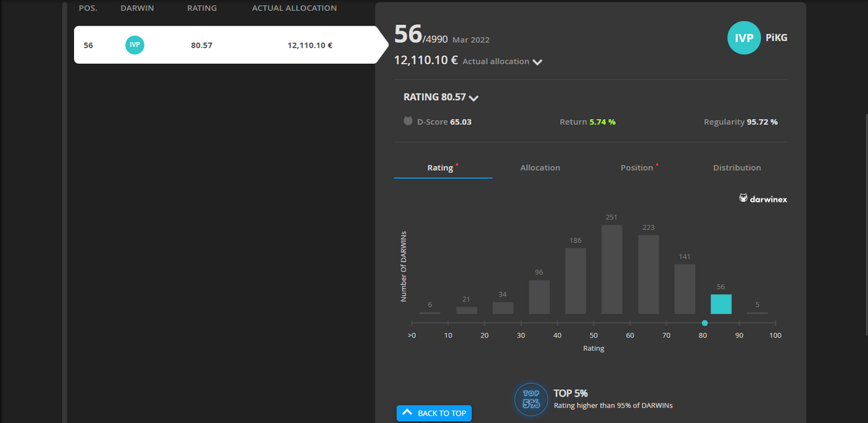
Task: Click the POS. column header
Action: 88,8
